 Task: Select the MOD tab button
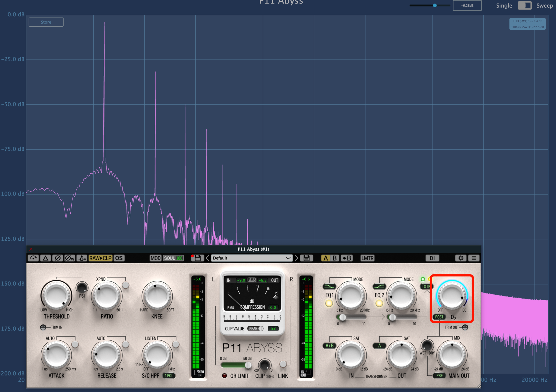pos(156,258)
